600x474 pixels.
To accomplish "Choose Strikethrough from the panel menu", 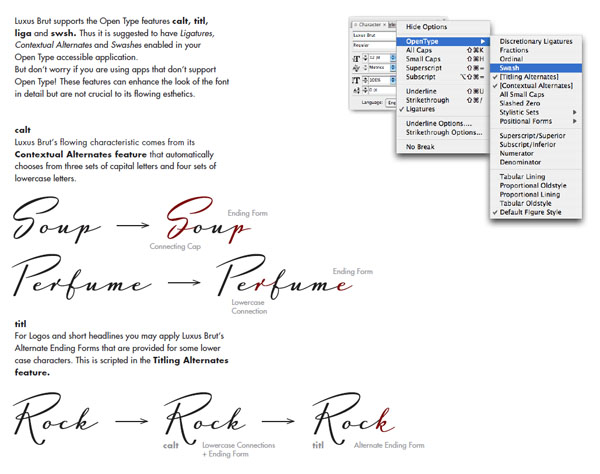I will [443, 100].
